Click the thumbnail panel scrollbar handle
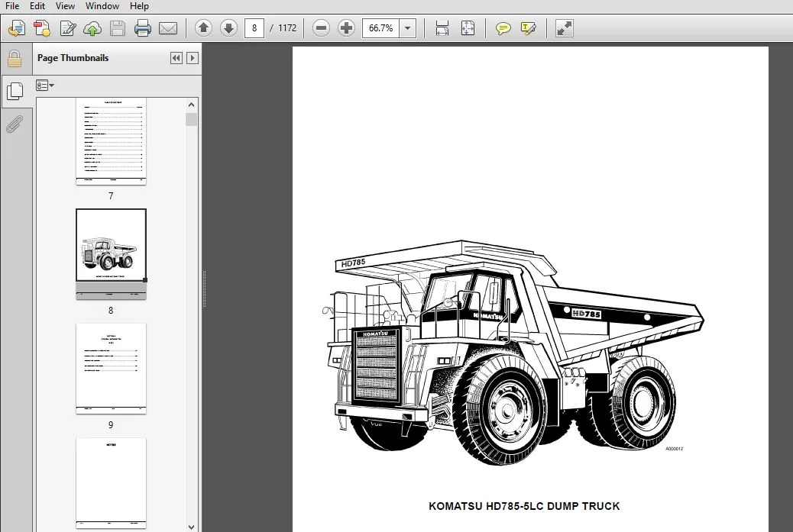The height and width of the screenshot is (532, 793). (x=191, y=119)
